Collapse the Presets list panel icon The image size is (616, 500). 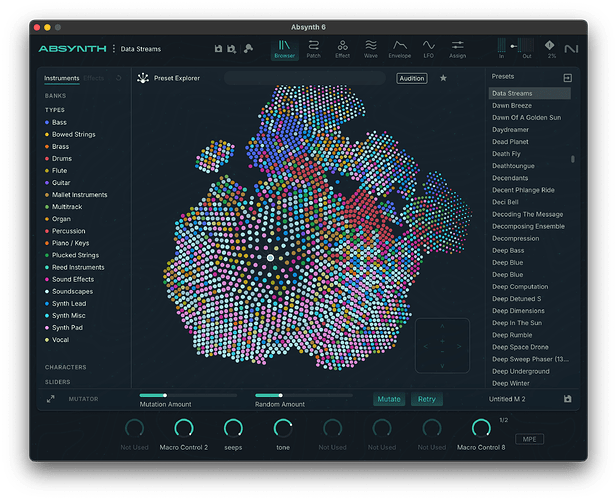coord(567,78)
